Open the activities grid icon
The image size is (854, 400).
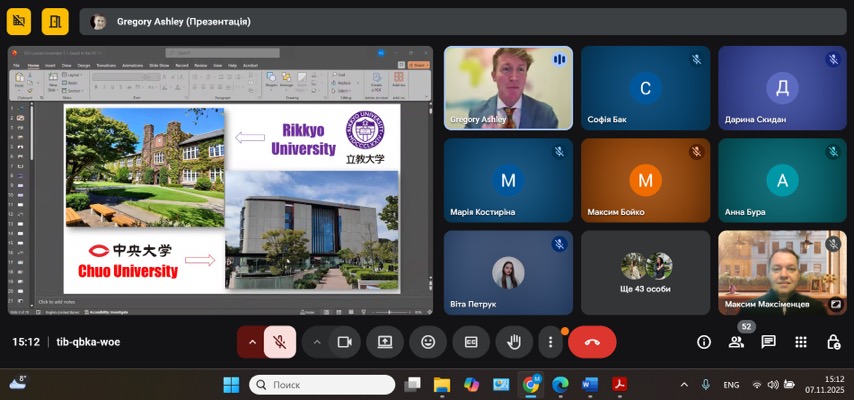(801, 342)
